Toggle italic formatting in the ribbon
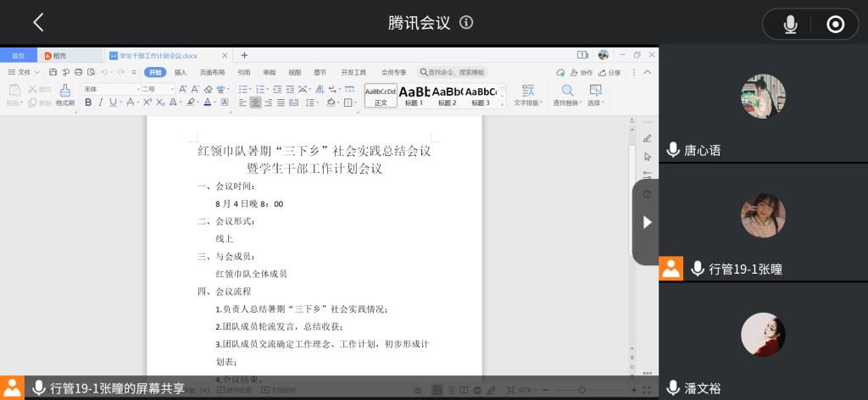 tap(101, 103)
